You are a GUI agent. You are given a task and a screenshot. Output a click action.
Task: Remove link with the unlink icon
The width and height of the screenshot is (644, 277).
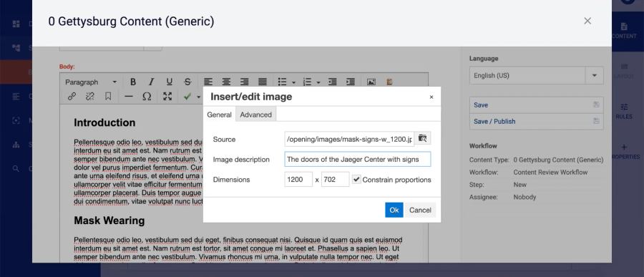pyautogui.click(x=90, y=96)
